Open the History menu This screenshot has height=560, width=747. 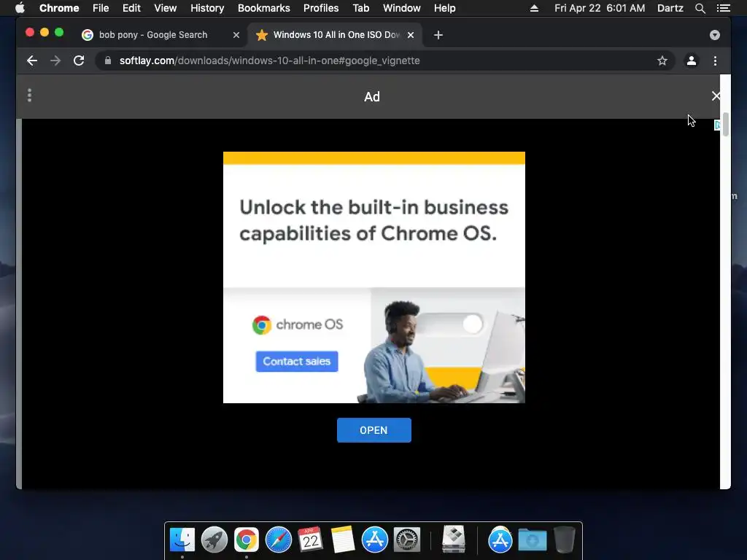tap(207, 8)
